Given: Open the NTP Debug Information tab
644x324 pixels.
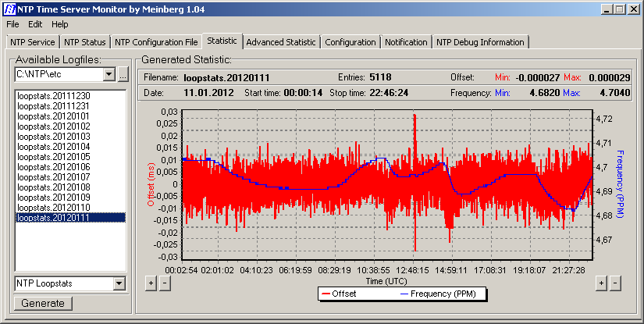Looking at the screenshot, I should coord(480,42).
